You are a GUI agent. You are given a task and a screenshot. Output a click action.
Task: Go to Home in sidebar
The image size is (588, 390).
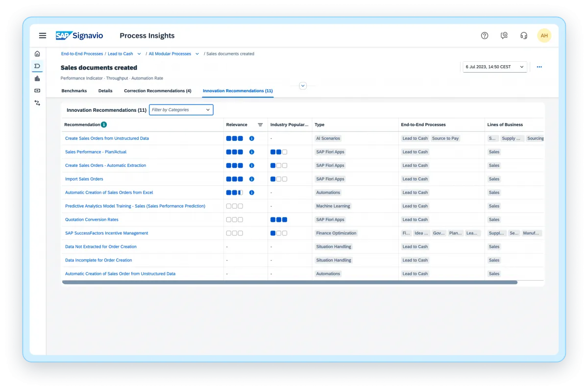[37, 53]
